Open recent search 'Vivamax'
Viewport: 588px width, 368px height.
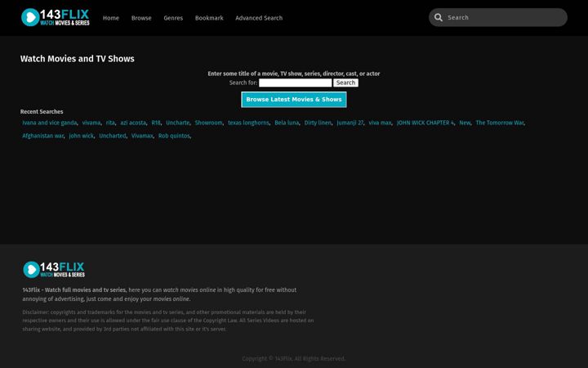tap(142, 136)
